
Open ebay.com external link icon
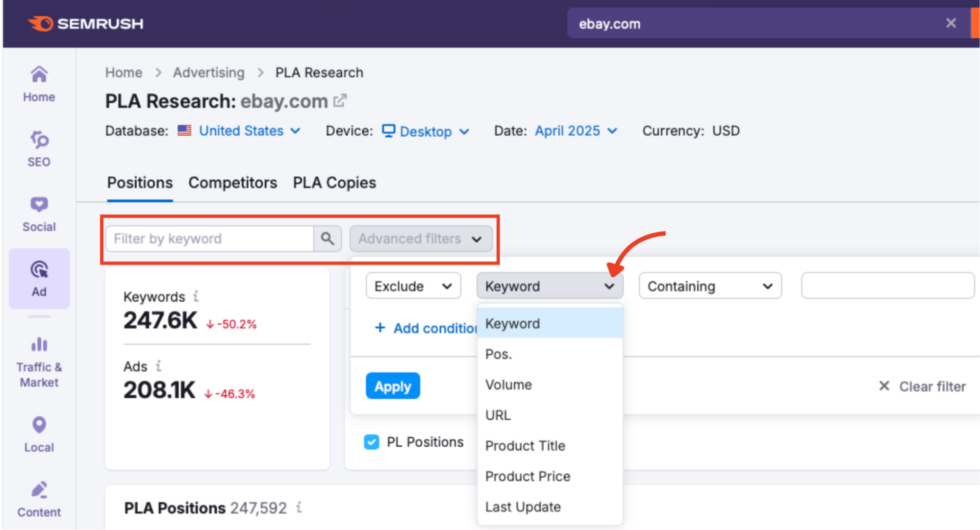tap(340, 101)
